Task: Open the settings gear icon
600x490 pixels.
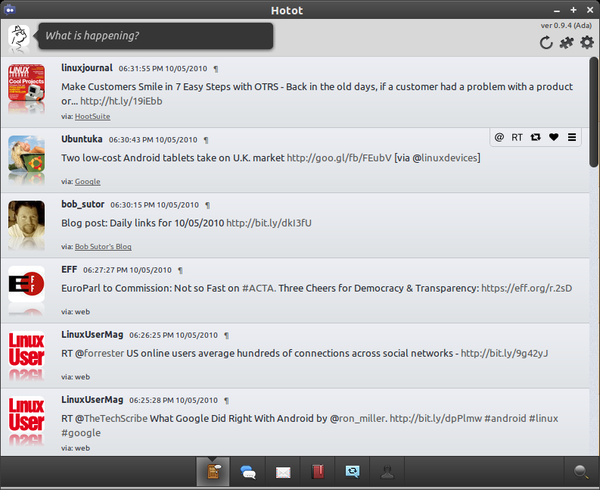Action: click(587, 42)
